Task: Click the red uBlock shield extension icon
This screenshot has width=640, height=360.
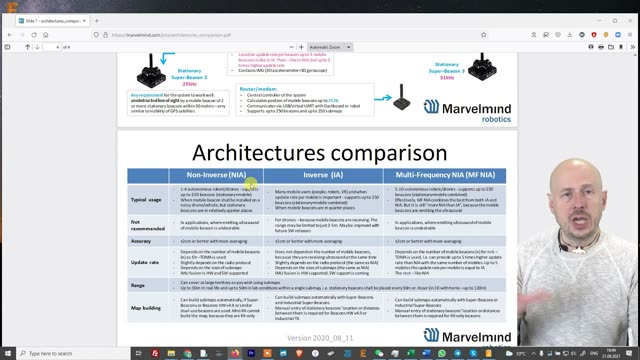Action: click(x=594, y=35)
